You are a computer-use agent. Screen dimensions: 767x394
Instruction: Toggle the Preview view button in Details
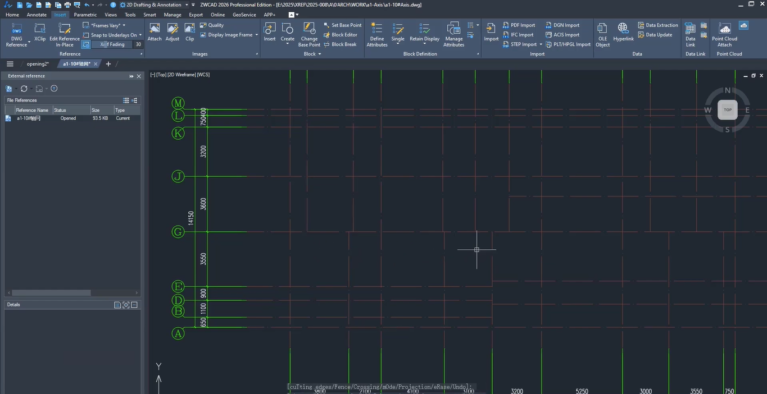click(126, 305)
